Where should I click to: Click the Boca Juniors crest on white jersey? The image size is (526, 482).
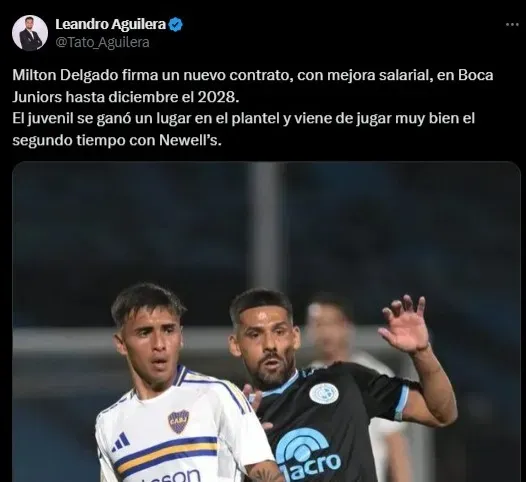point(178,421)
